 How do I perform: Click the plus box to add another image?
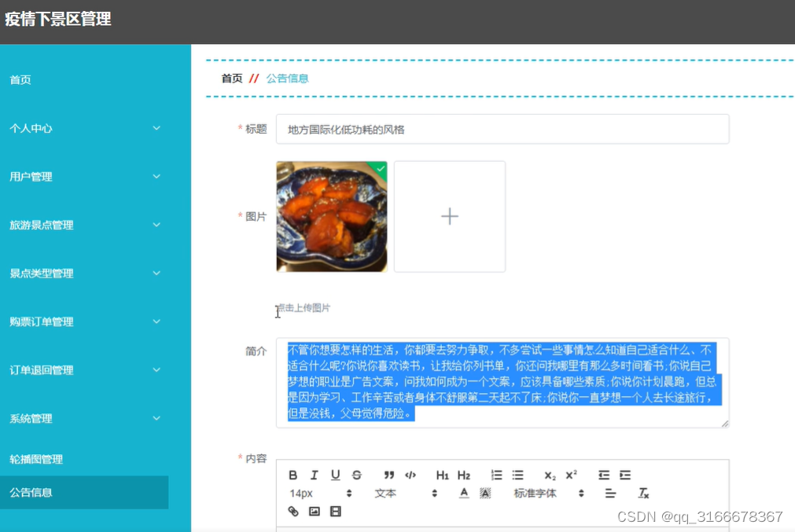click(x=449, y=215)
